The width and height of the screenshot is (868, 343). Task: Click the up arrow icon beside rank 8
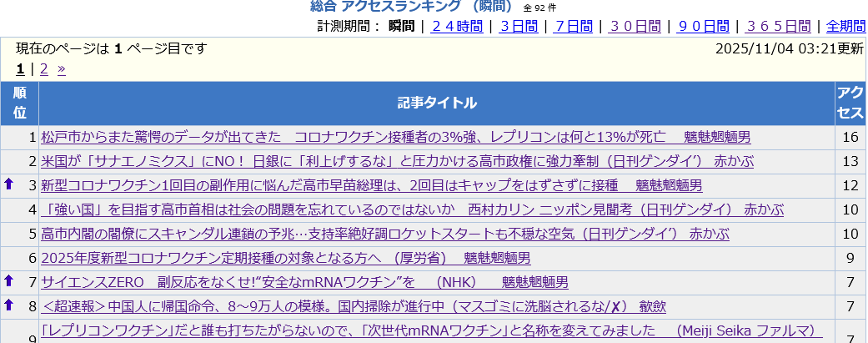[9, 305]
